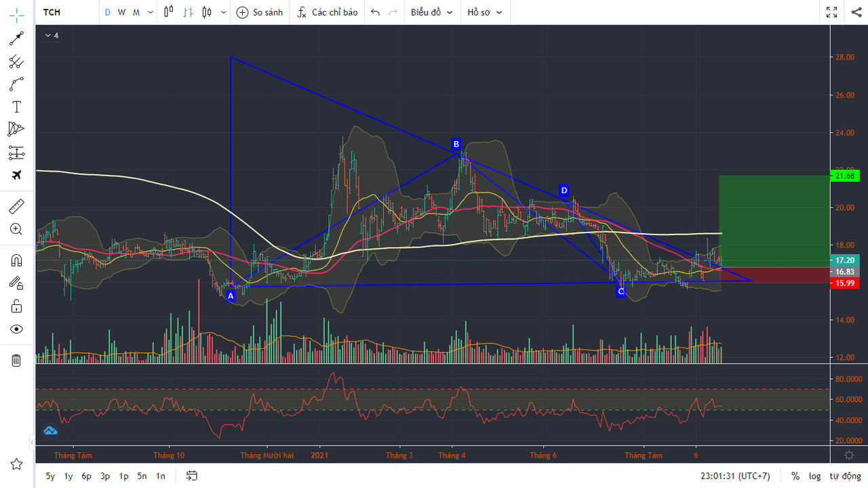Toggle magnet mode snapping
The height and width of the screenshot is (488, 868).
[16, 260]
